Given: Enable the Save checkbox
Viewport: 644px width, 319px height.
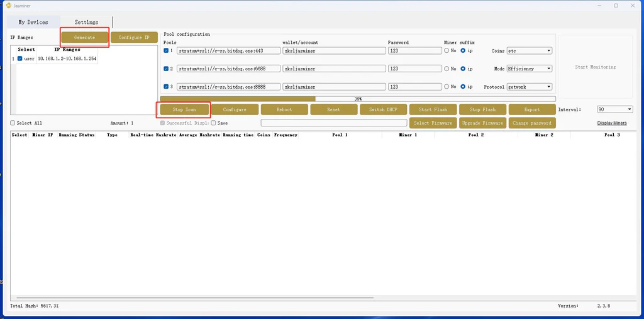Looking at the screenshot, I should (x=213, y=123).
